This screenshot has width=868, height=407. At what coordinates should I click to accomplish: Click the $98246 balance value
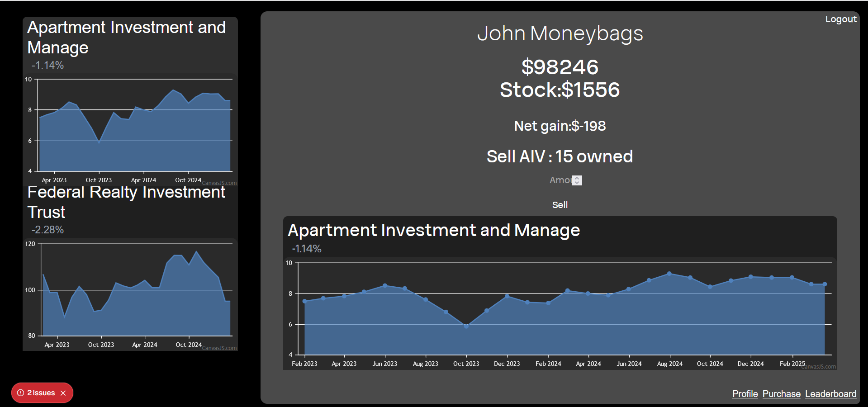coord(560,67)
